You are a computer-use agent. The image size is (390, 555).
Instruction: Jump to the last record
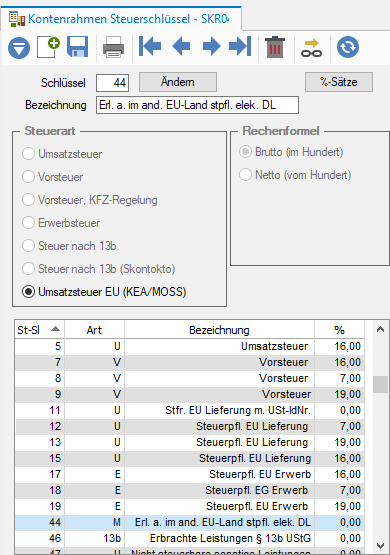tap(240, 46)
